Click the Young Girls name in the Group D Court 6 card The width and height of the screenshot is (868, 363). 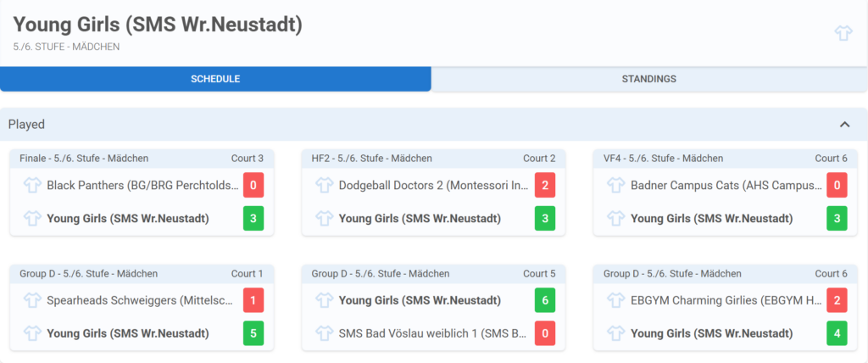coord(711,333)
